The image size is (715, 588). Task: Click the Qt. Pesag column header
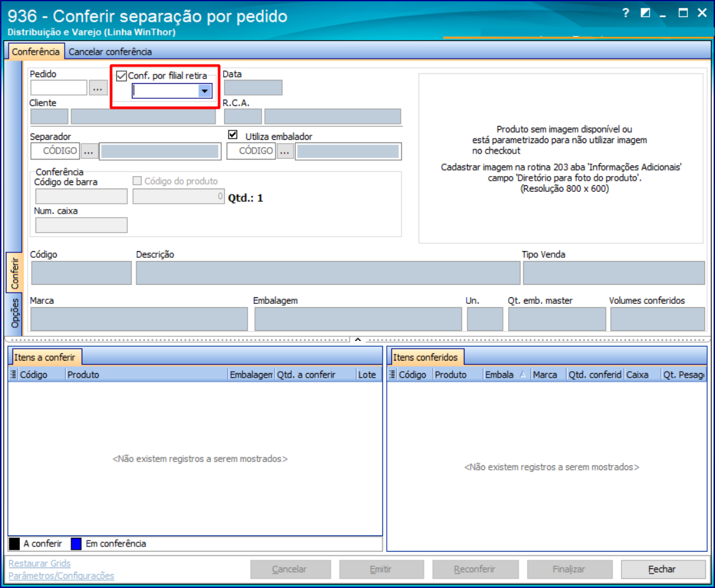click(x=683, y=374)
